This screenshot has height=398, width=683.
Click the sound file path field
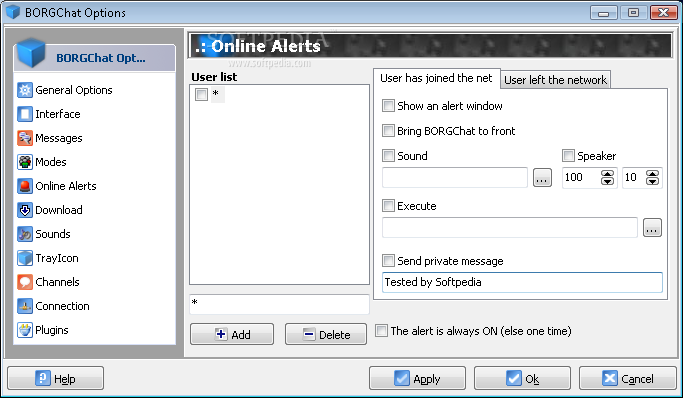455,178
